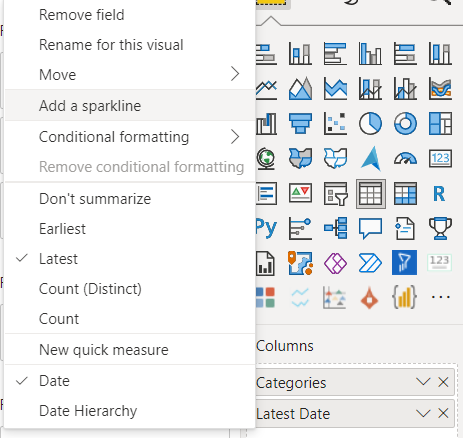Open the Categories field dropdown chevron
This screenshot has width=463, height=438.
[x=423, y=382]
